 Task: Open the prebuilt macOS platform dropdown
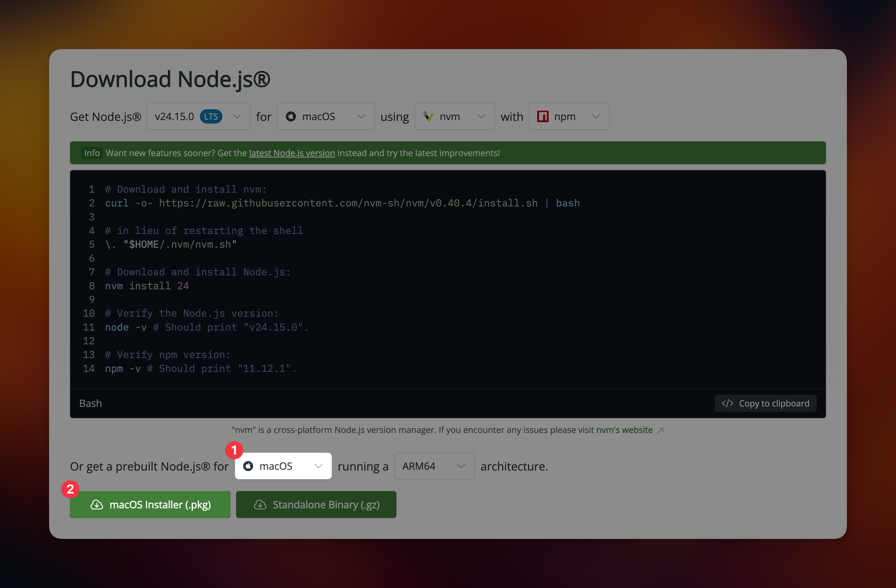283,466
